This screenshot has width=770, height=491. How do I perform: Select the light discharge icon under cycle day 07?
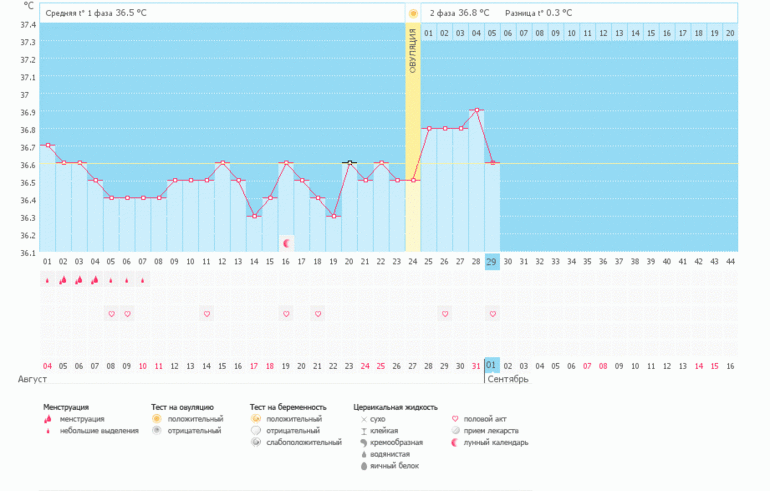pos(143,281)
